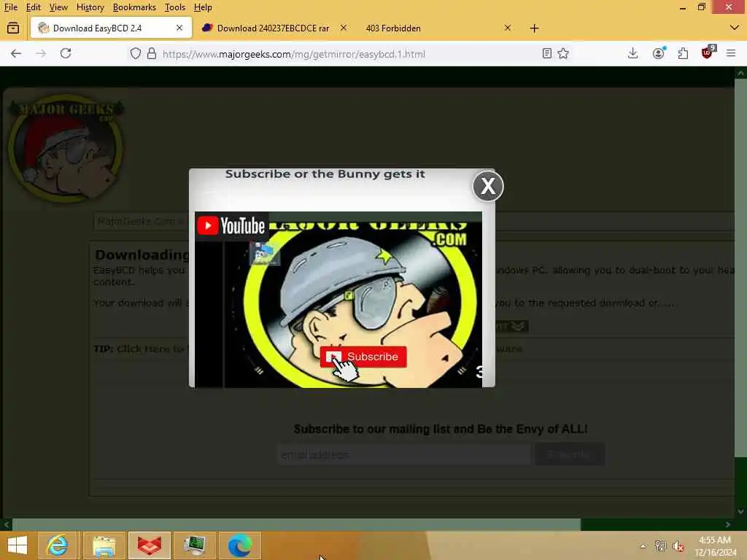Screen dimensions: 747x560
Task: Open the extensions puzzle icon
Action: coord(683,53)
